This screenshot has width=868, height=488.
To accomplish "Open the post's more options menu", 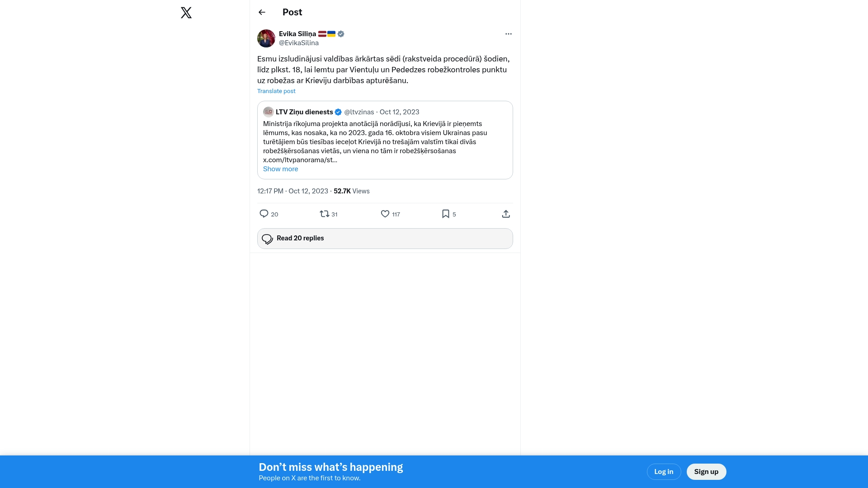I will [x=509, y=34].
